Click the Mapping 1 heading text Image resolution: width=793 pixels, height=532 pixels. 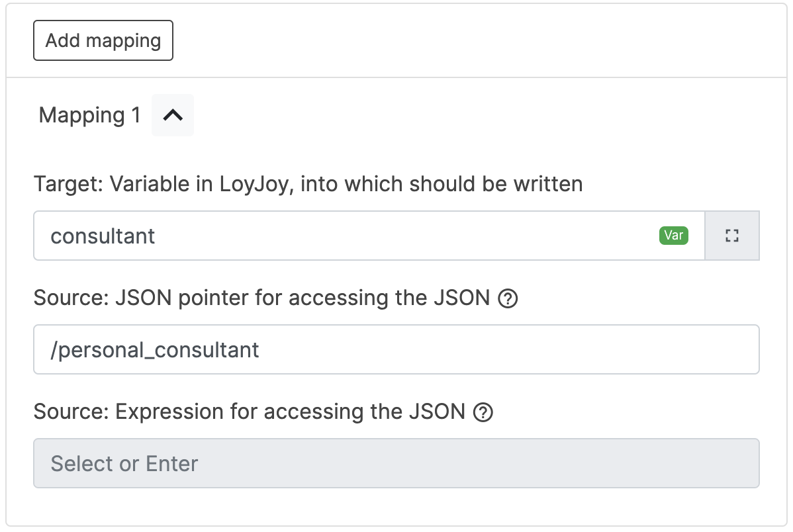(89, 115)
